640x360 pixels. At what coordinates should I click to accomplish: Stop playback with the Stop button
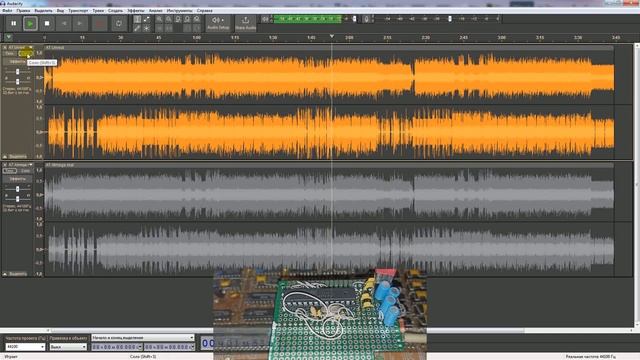[x=47, y=24]
